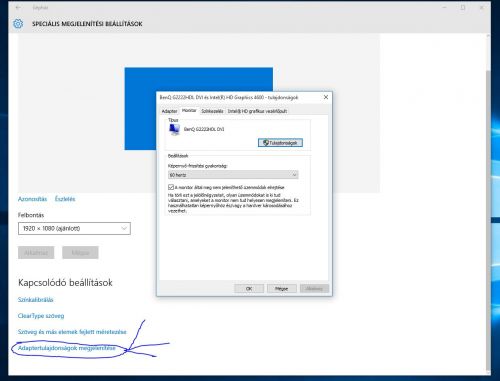This screenshot has width=500, height=381.
Task: Open the ClearType szöveg link
Action: pos(41,316)
